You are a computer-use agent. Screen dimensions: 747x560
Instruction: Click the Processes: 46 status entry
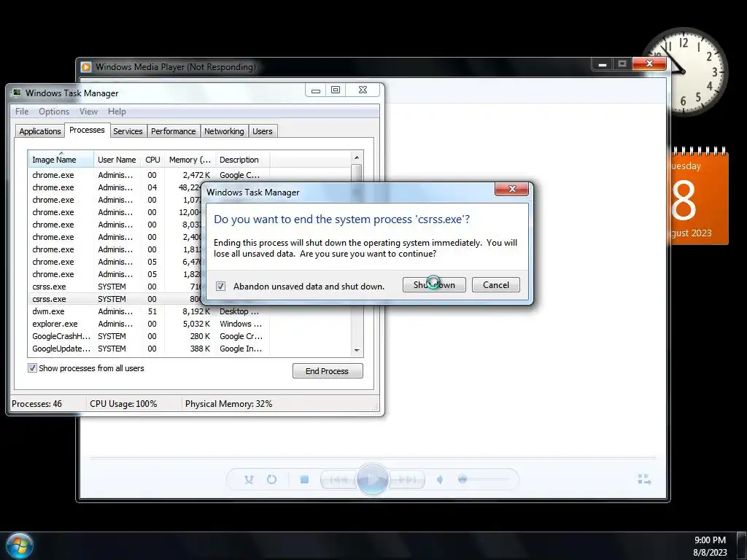tap(36, 404)
